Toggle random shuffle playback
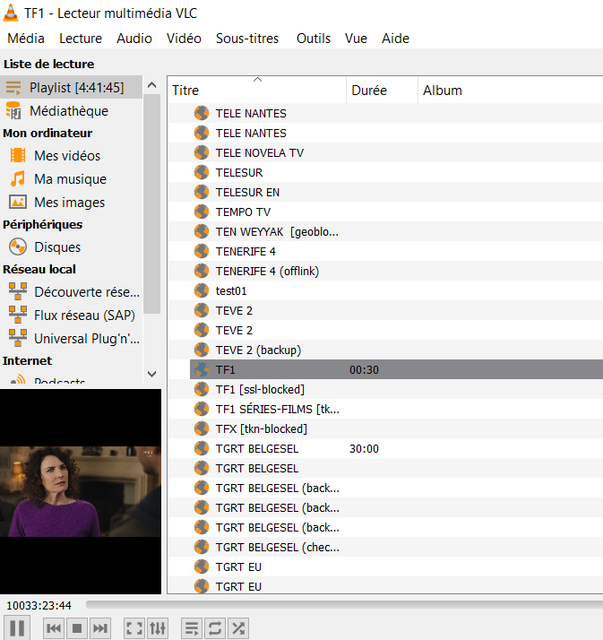This screenshot has width=603, height=640. pos(238,628)
